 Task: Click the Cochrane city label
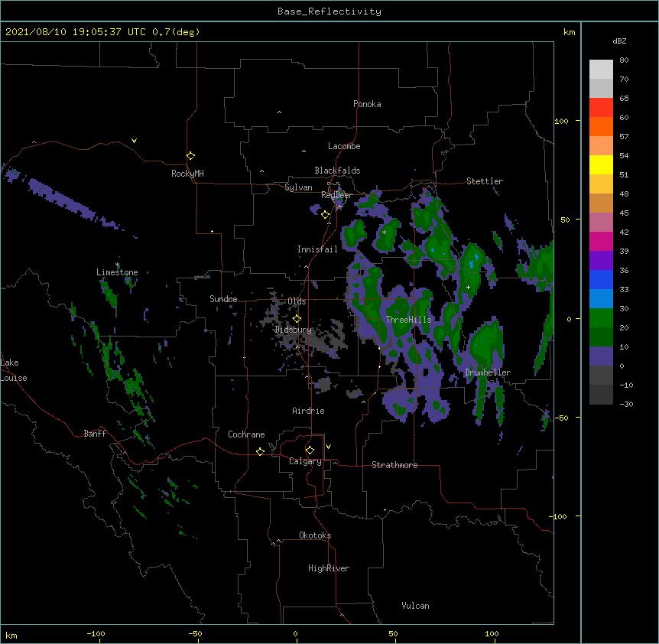coord(246,434)
